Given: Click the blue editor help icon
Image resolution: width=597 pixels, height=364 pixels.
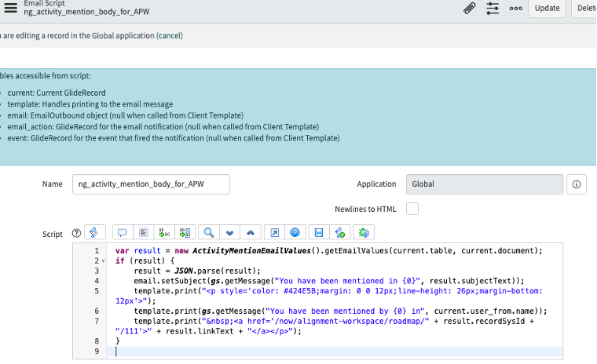Looking at the screenshot, I should click(295, 232).
